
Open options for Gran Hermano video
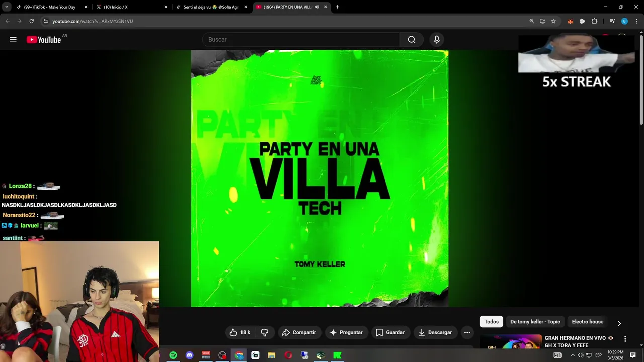pyautogui.click(x=625, y=339)
